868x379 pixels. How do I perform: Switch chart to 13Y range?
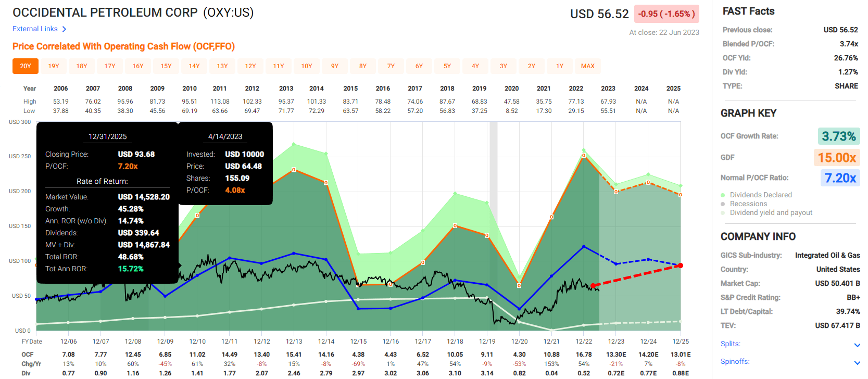point(222,66)
